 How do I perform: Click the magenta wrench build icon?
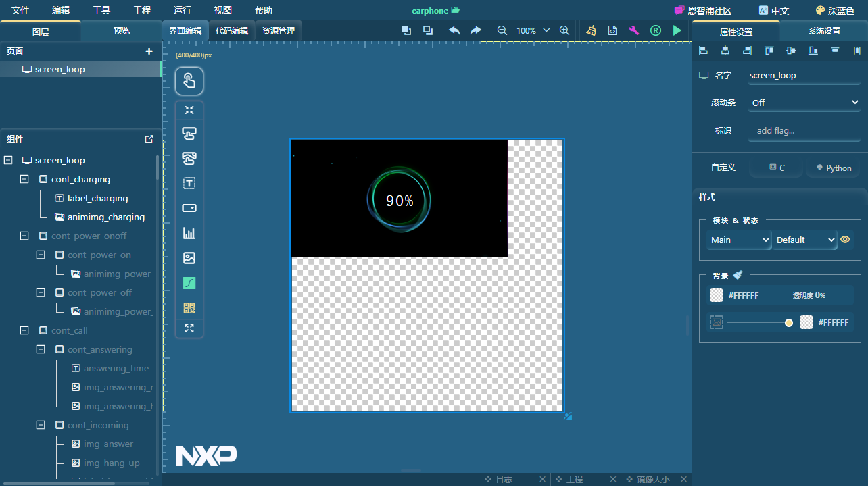point(634,30)
